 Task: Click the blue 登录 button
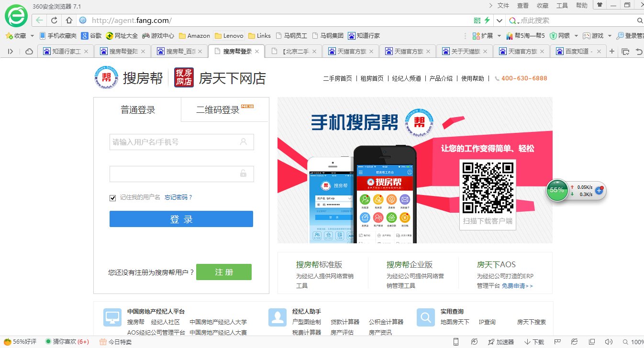click(x=181, y=219)
